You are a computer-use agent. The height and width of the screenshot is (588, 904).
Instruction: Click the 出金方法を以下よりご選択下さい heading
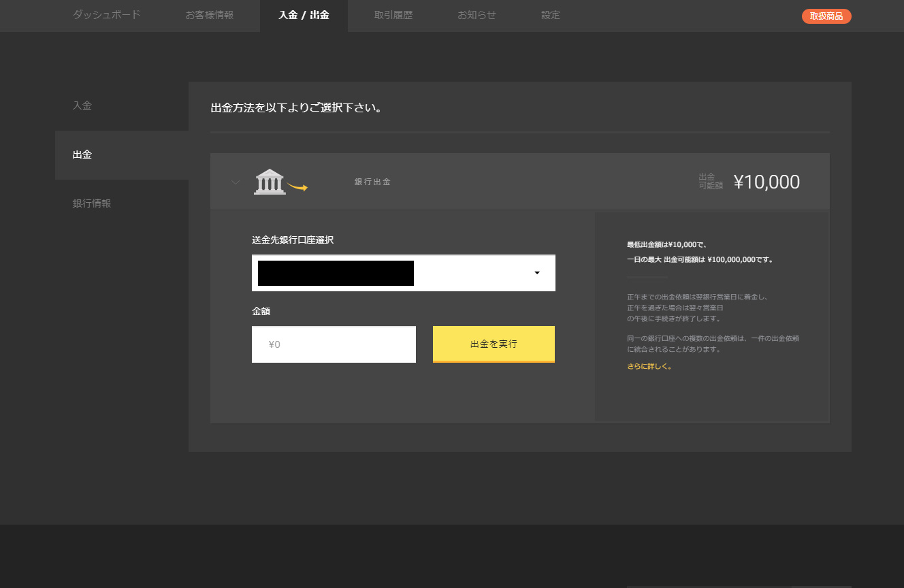coord(296,108)
